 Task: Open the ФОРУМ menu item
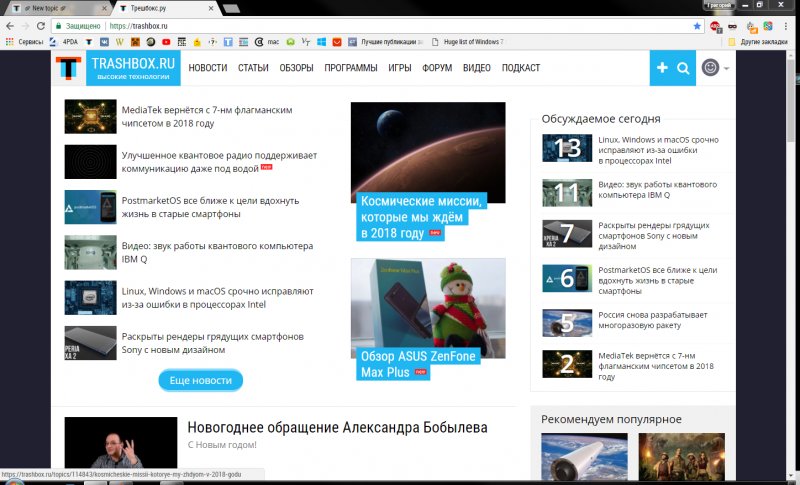pyautogui.click(x=437, y=68)
